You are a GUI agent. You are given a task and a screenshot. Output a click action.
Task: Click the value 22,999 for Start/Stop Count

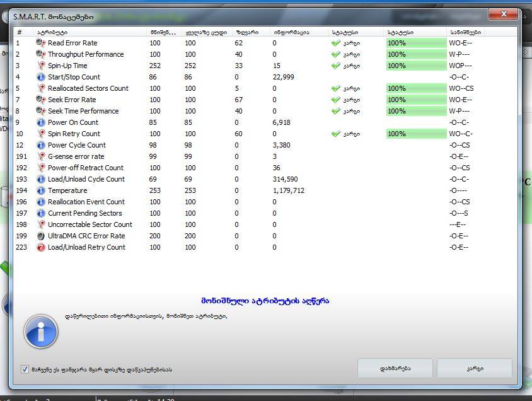[283, 77]
